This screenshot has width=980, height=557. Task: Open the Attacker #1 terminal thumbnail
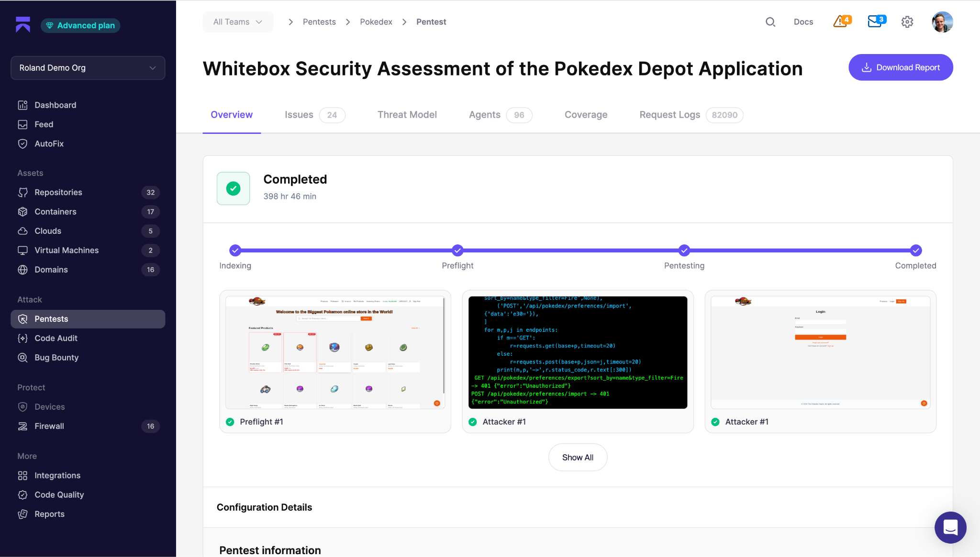(x=578, y=352)
